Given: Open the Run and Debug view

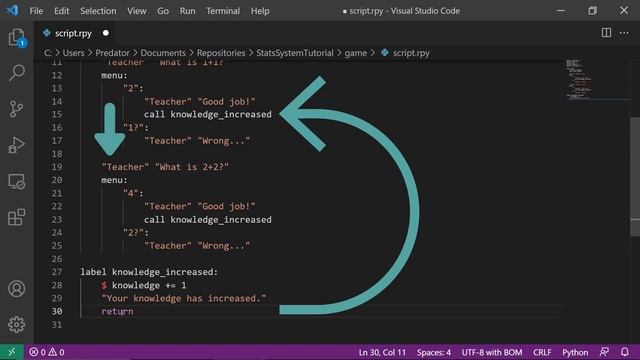Looking at the screenshot, I should 16,145.
